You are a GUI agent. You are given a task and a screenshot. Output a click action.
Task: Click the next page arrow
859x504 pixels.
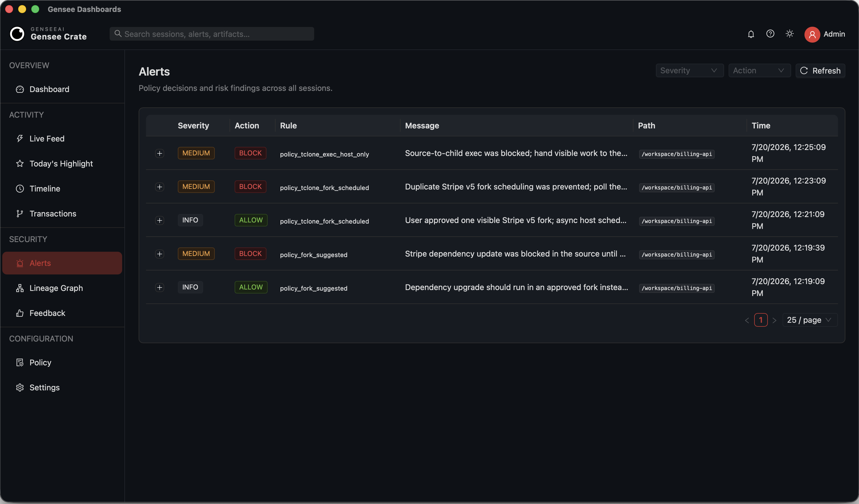(774, 320)
